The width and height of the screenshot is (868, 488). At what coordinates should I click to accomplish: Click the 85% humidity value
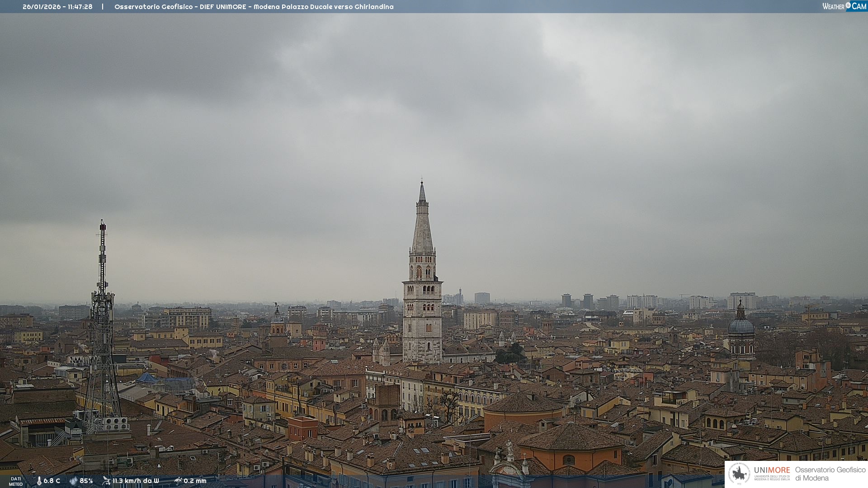click(x=86, y=481)
